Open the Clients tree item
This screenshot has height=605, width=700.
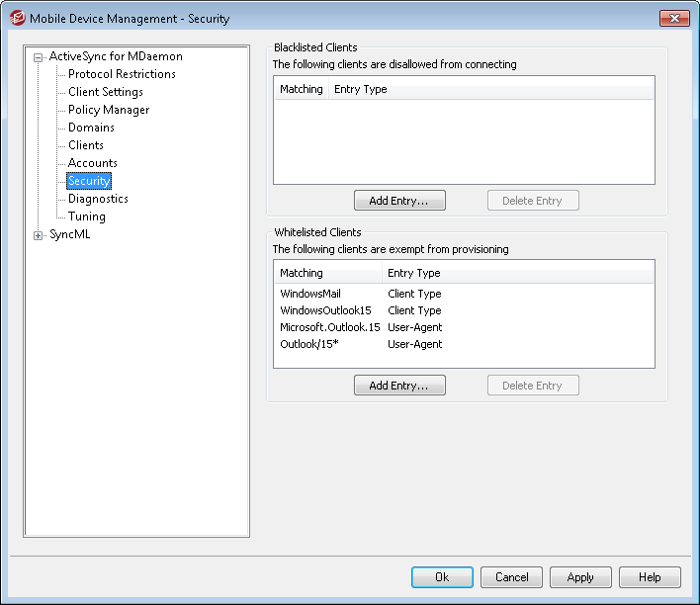pyautogui.click(x=86, y=145)
